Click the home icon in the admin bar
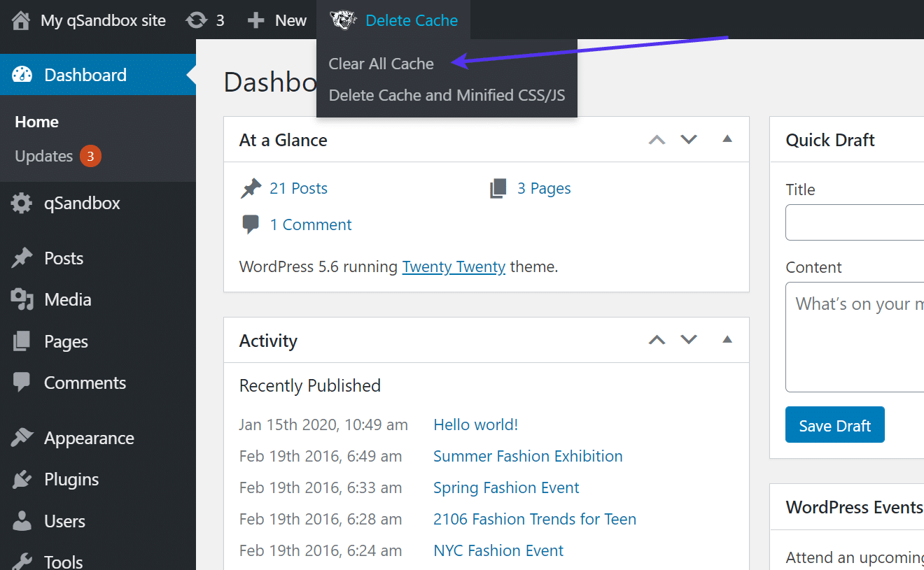 (x=20, y=20)
